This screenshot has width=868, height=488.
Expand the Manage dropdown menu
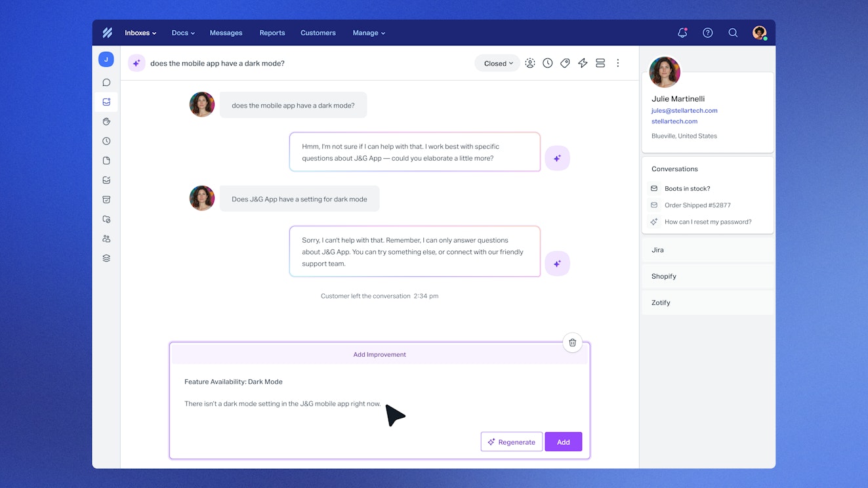pos(369,33)
